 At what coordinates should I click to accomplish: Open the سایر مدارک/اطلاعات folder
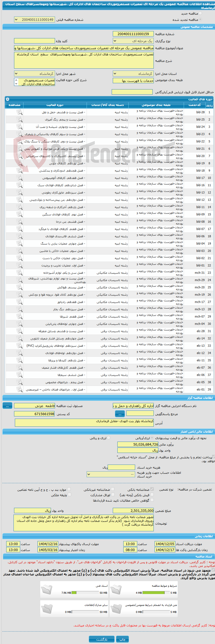[x=47, y=609]
